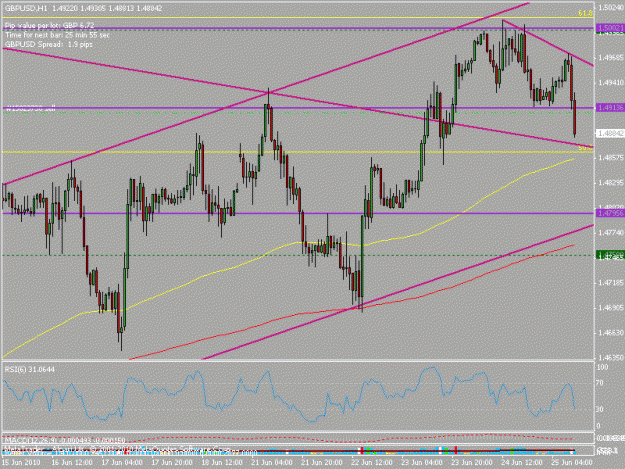625x469 pixels.
Task: Click the '18 Jun 12:00' time axis label
Action: pyautogui.click(x=222, y=462)
